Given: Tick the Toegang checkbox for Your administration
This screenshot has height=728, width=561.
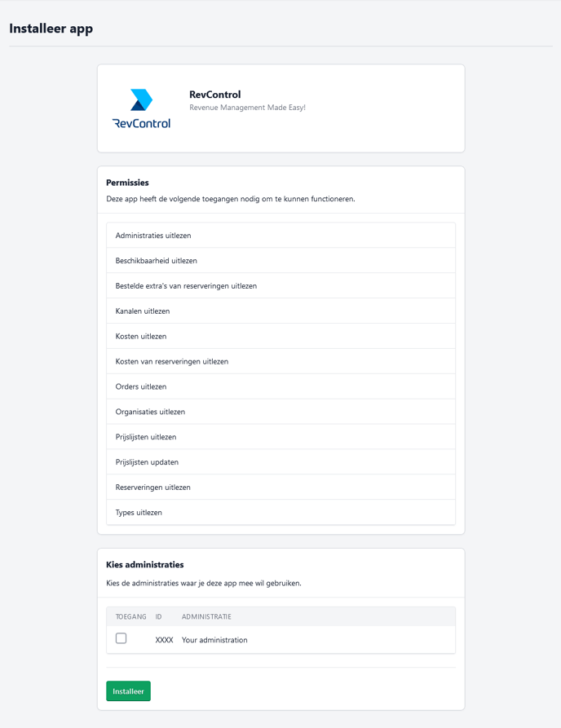Looking at the screenshot, I should 121,638.
